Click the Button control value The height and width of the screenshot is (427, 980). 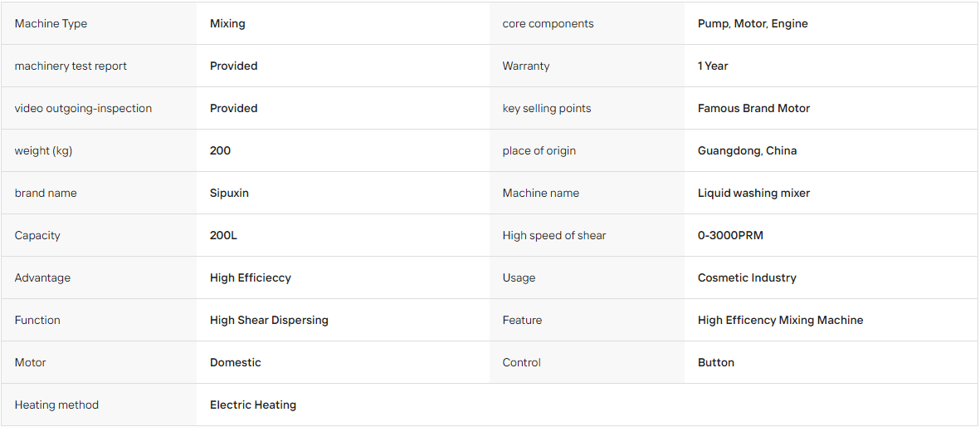coord(715,362)
